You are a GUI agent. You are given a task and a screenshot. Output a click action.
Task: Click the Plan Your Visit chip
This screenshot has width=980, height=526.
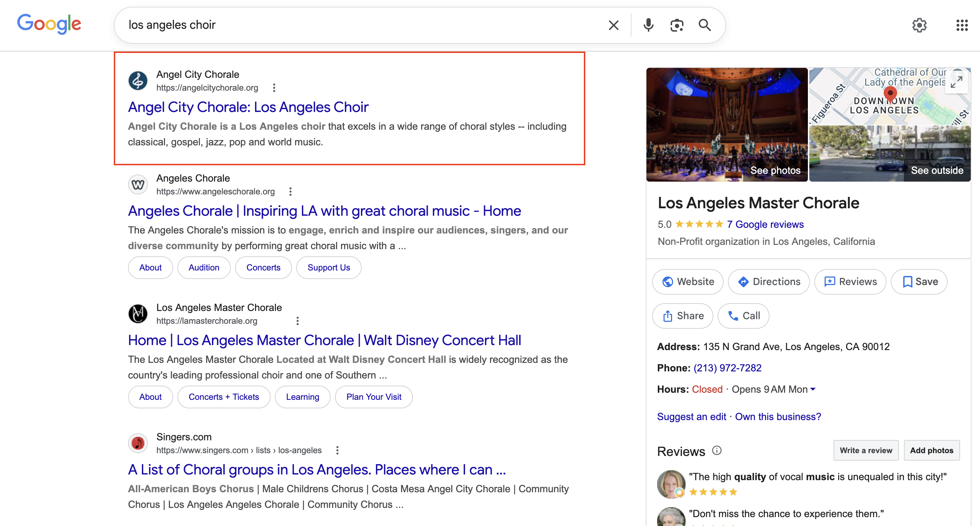click(374, 397)
